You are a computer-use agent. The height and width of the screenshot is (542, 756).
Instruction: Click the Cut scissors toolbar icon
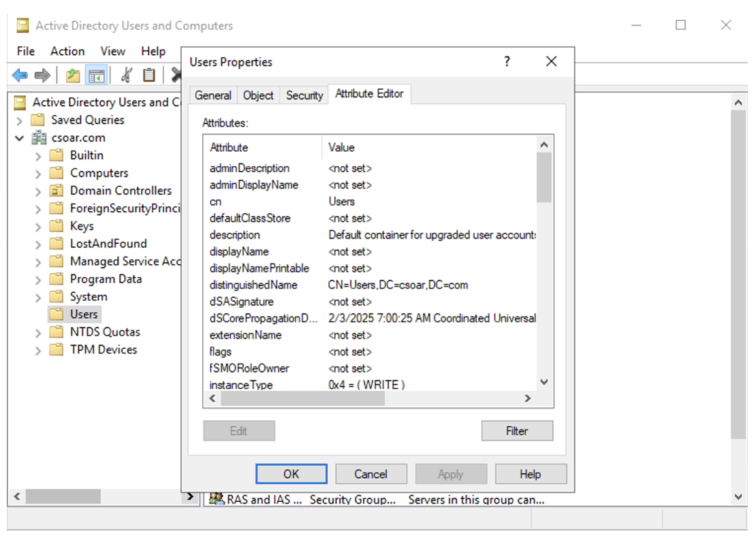pyautogui.click(x=126, y=75)
